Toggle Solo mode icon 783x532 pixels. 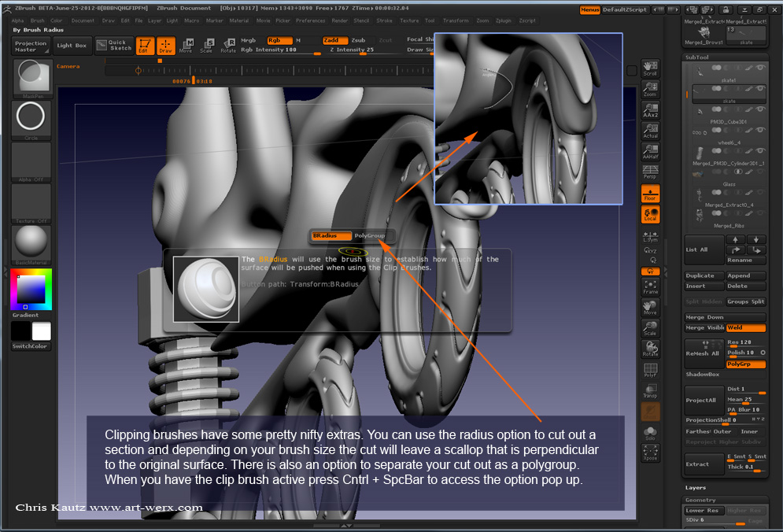[650, 433]
